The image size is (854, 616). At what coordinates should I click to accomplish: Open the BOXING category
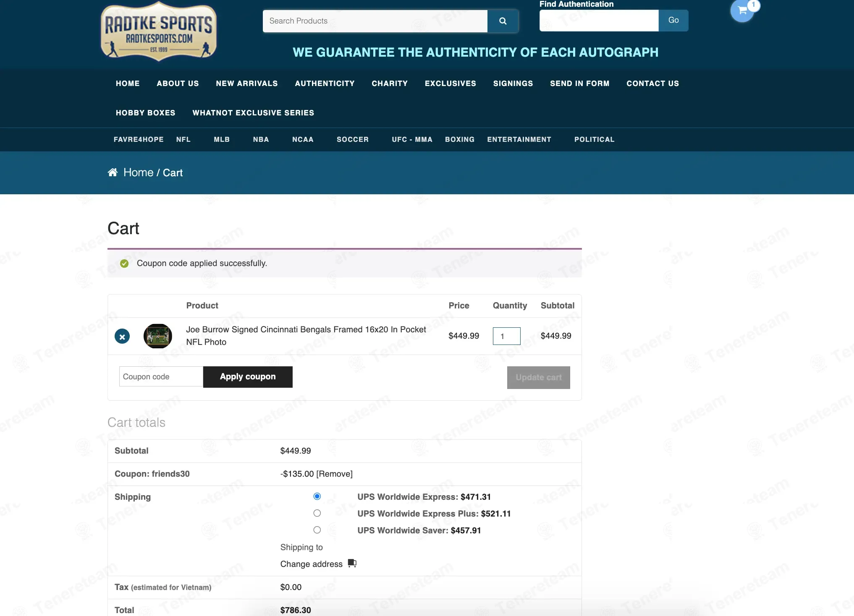point(460,139)
